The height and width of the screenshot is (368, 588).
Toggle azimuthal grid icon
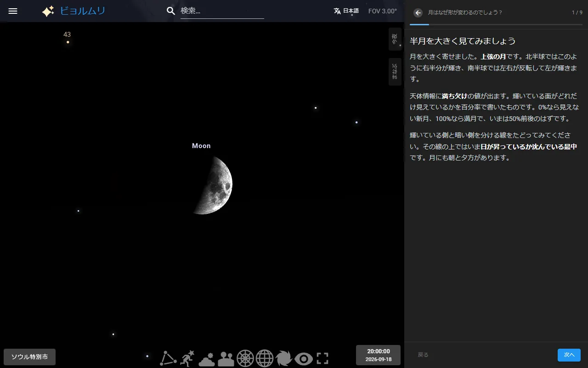[x=245, y=358]
